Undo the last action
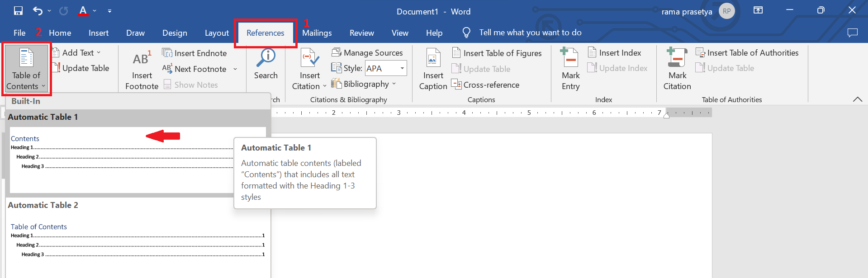Image resolution: width=868 pixels, height=278 pixels. [x=38, y=10]
